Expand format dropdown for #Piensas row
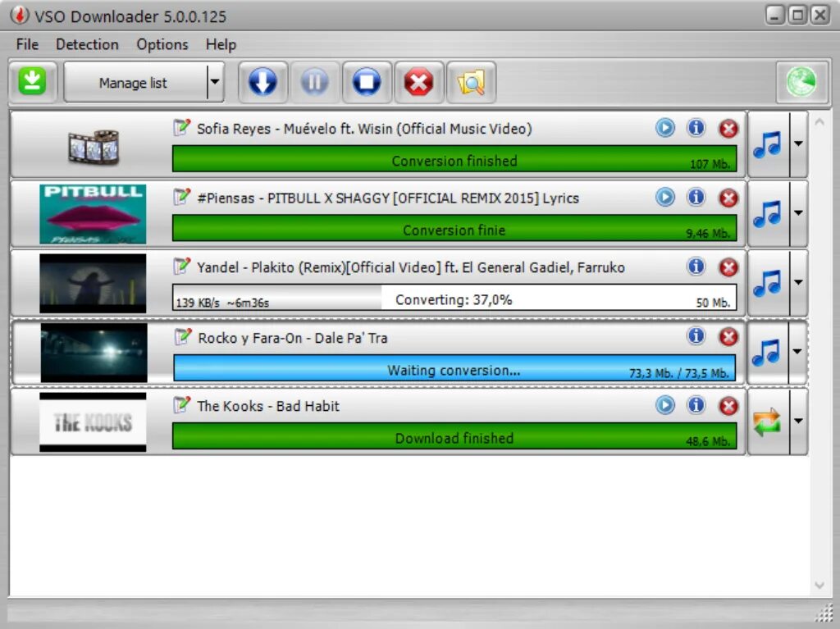840x629 pixels. pyautogui.click(x=798, y=213)
